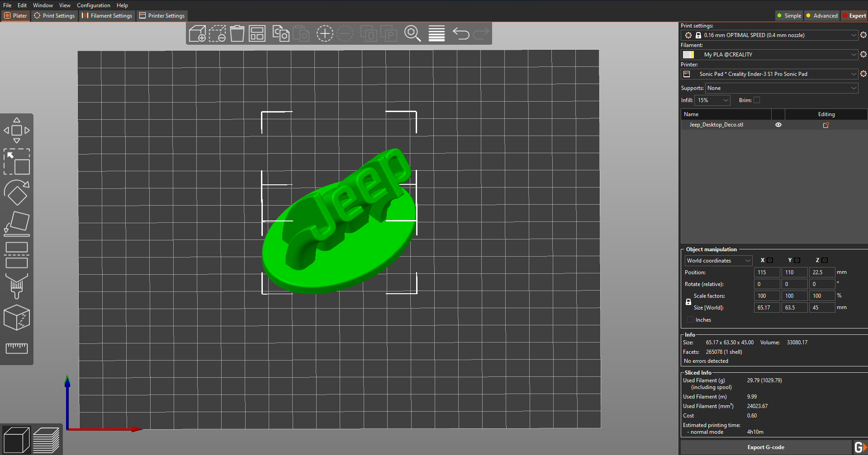Switch to the Filament Settings tab
868x455 pixels.
107,16
